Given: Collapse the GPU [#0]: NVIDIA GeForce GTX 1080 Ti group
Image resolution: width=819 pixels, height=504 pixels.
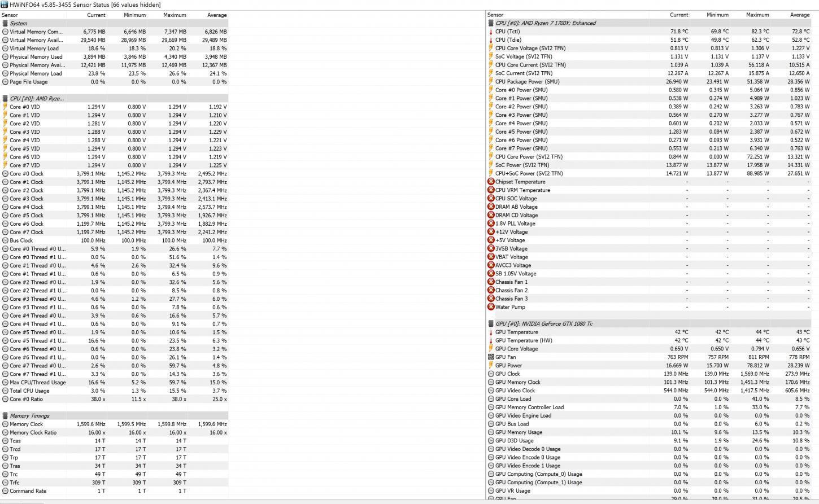Looking at the screenshot, I should tap(649, 324).
